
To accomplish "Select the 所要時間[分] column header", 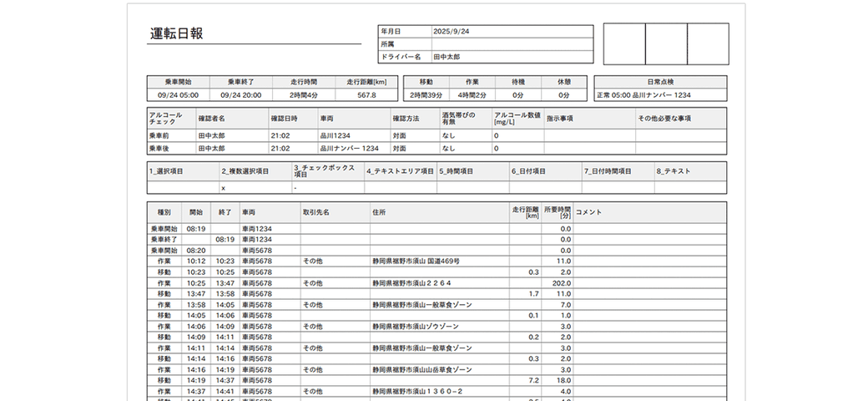I will pos(558,212).
